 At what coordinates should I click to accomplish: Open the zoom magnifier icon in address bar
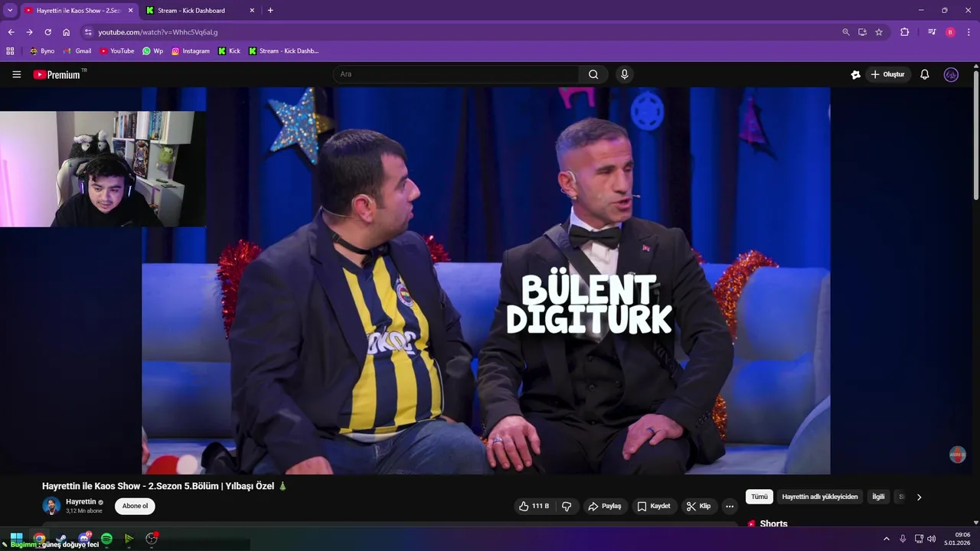pos(845,32)
